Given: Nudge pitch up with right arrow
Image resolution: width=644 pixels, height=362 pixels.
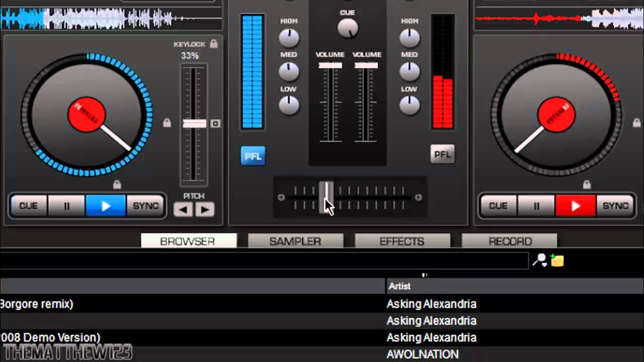Looking at the screenshot, I should [205, 210].
